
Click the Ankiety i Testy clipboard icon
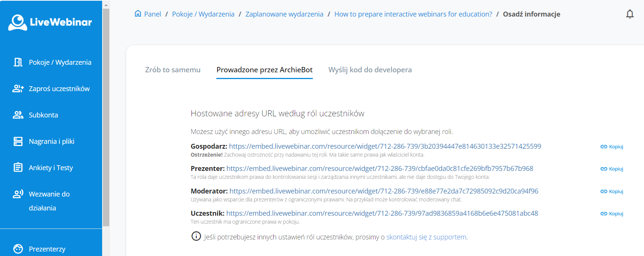18,168
